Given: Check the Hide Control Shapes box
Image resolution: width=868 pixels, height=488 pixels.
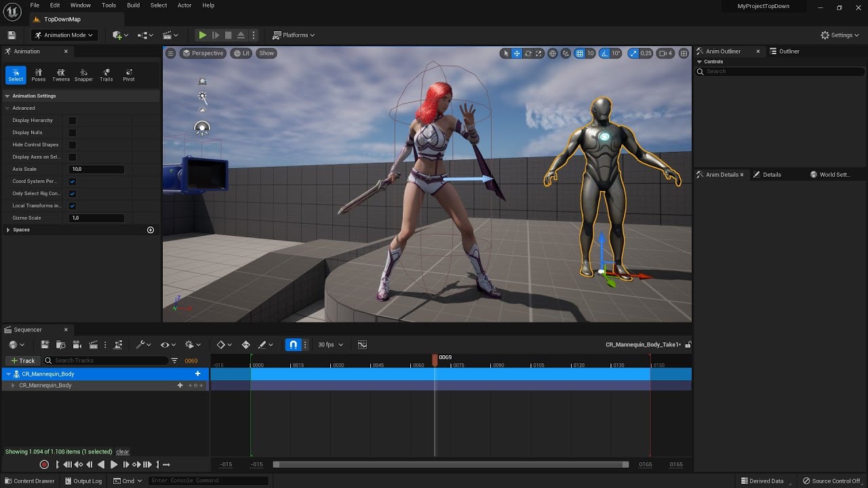Looking at the screenshot, I should (x=73, y=145).
